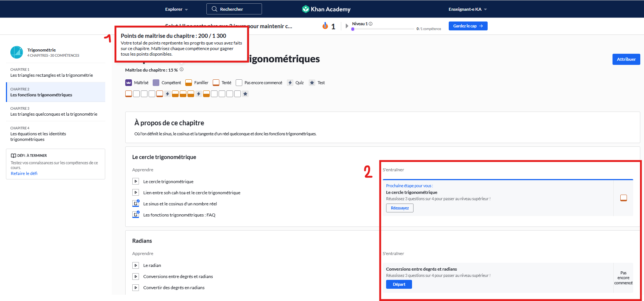Click the Tenté status box for the Le cercle trigonométrique exercise

point(624,198)
